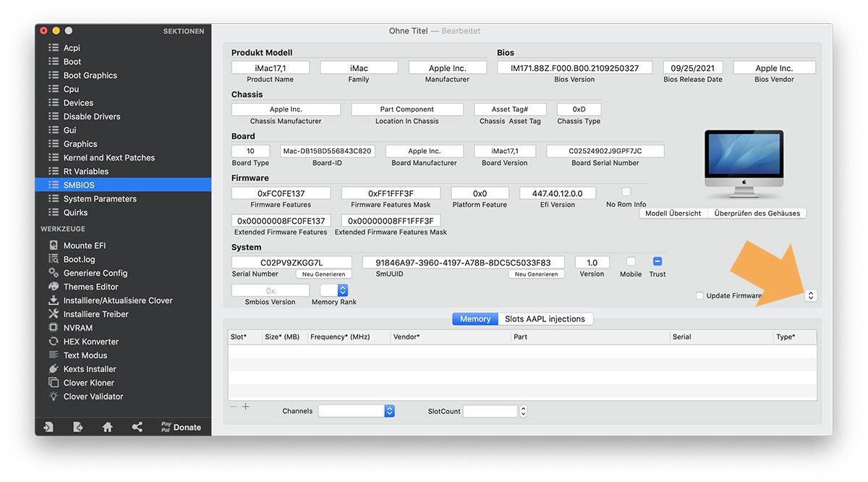Click the Modell Übersicht button
Screen dimensions: 868x482
pos(673,213)
